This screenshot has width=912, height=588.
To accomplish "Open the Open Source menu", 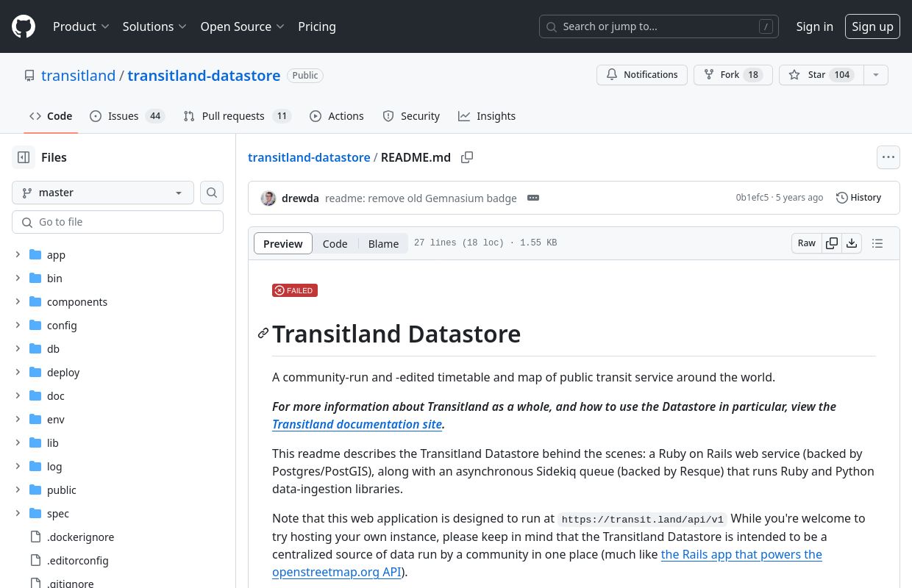I will point(242,26).
